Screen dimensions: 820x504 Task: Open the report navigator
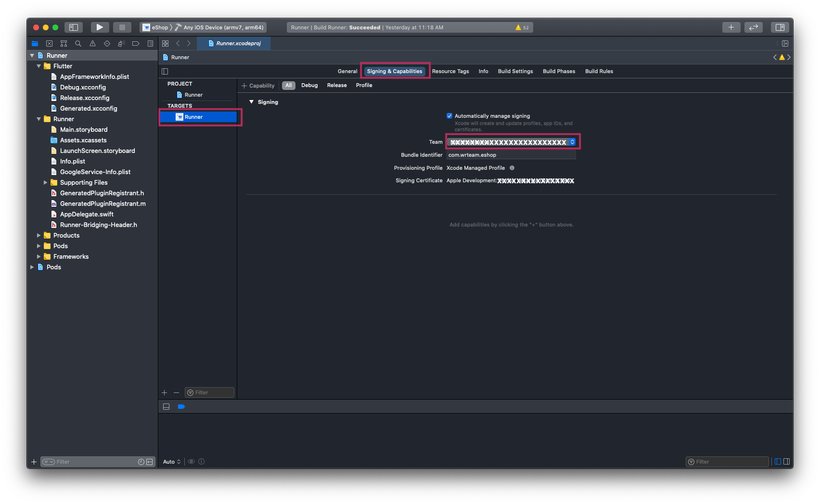pyautogui.click(x=150, y=43)
